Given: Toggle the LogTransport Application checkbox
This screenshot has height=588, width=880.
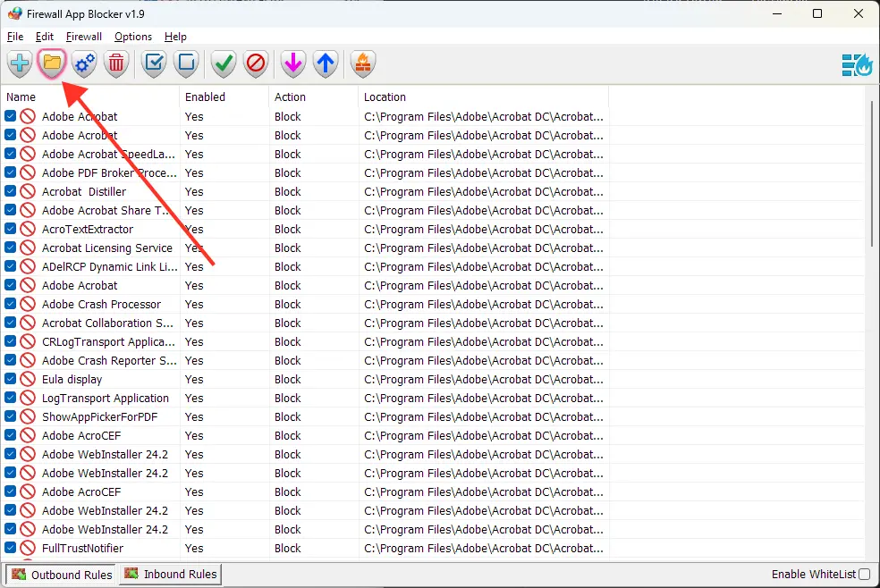Looking at the screenshot, I should coord(10,398).
